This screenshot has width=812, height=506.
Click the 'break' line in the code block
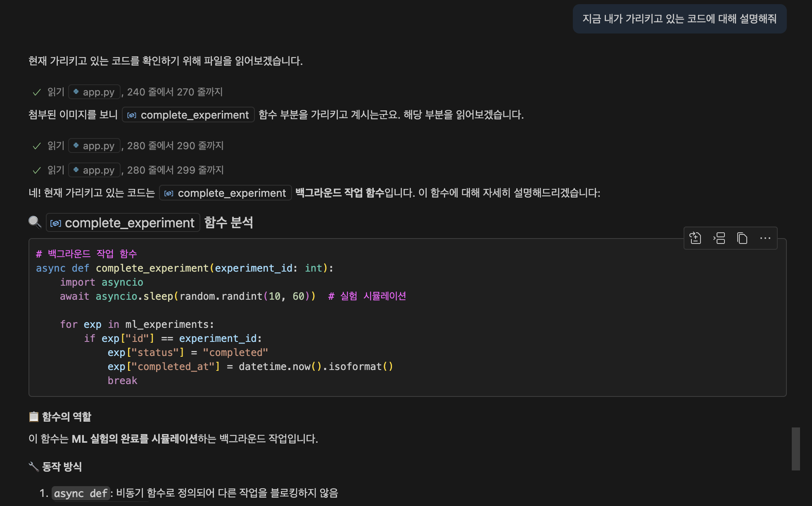tap(122, 380)
